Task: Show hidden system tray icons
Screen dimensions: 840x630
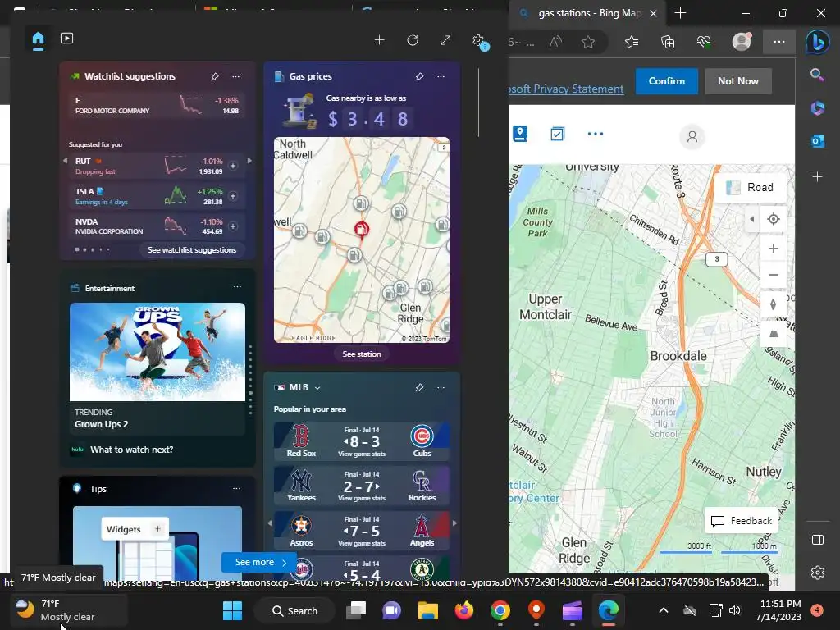Action: 663,610
